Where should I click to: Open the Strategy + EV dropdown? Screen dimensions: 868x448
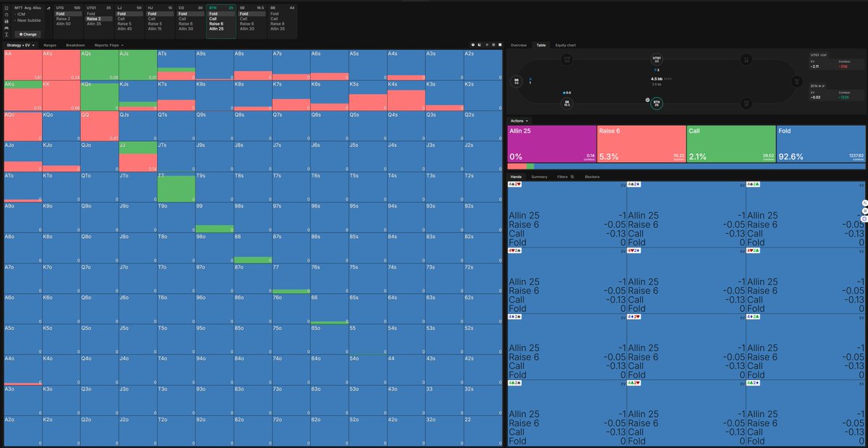pyautogui.click(x=20, y=45)
